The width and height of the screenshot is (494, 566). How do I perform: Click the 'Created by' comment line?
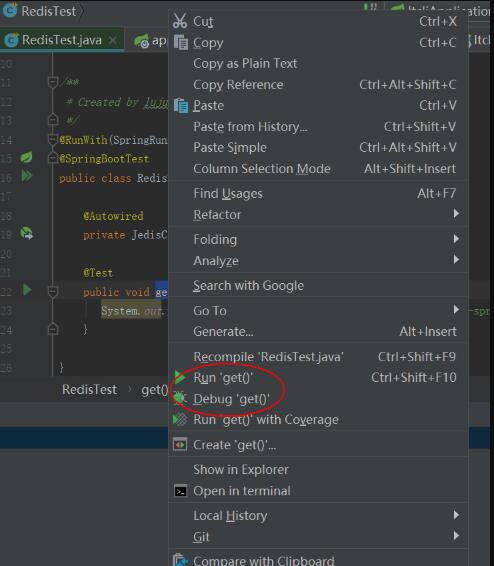coord(118,103)
